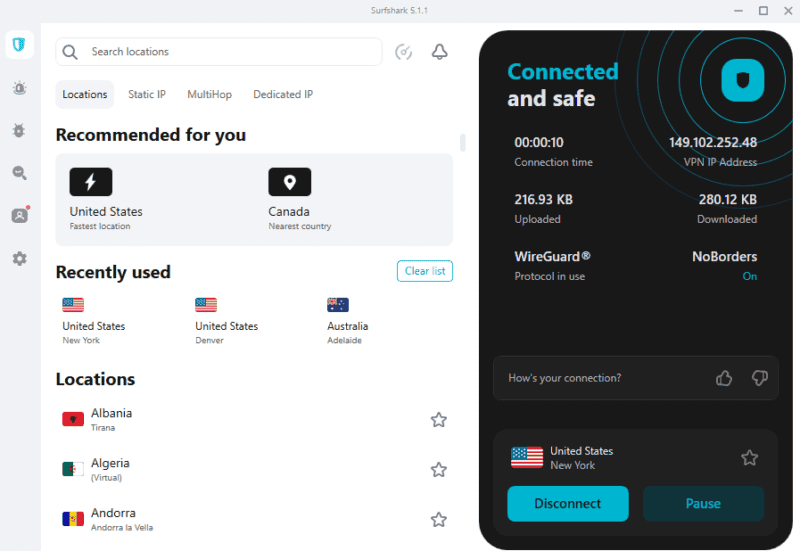Click the Disconnect button

click(x=568, y=504)
